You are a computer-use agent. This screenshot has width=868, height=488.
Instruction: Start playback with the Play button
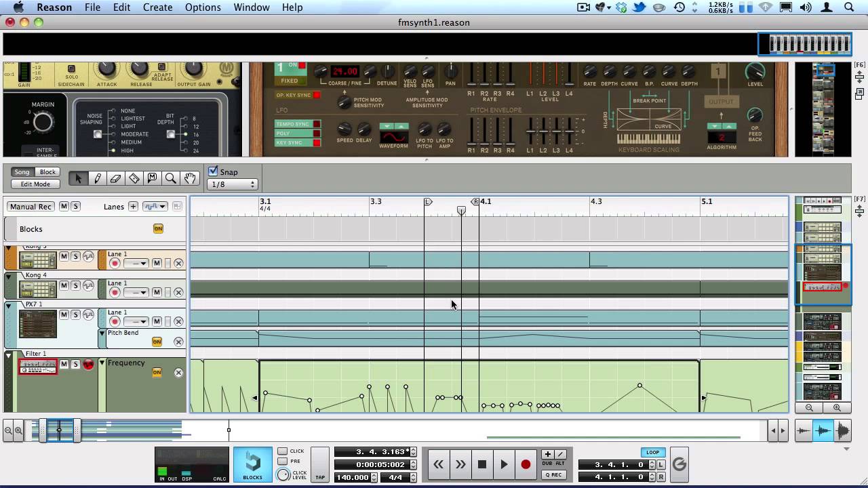[x=504, y=464]
